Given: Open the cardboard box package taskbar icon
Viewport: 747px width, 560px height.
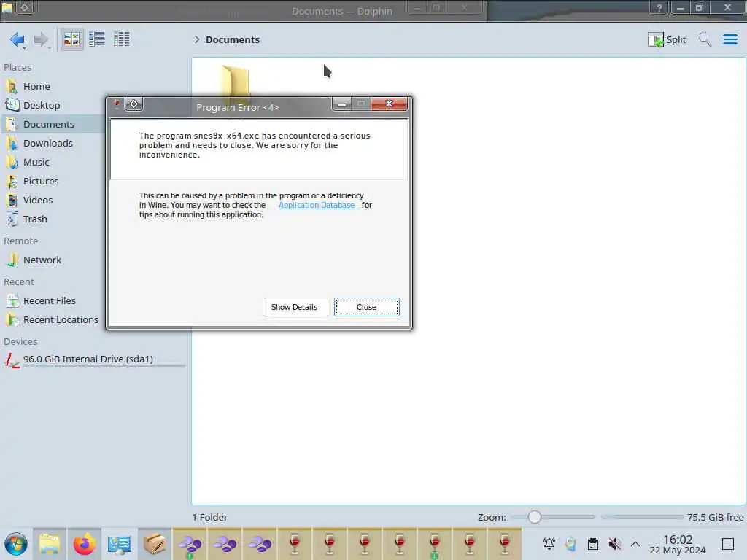Looking at the screenshot, I should coord(155,544).
